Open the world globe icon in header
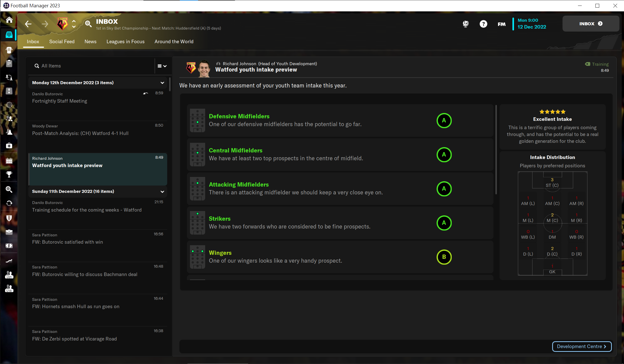This screenshot has width=624, height=364. (466, 24)
